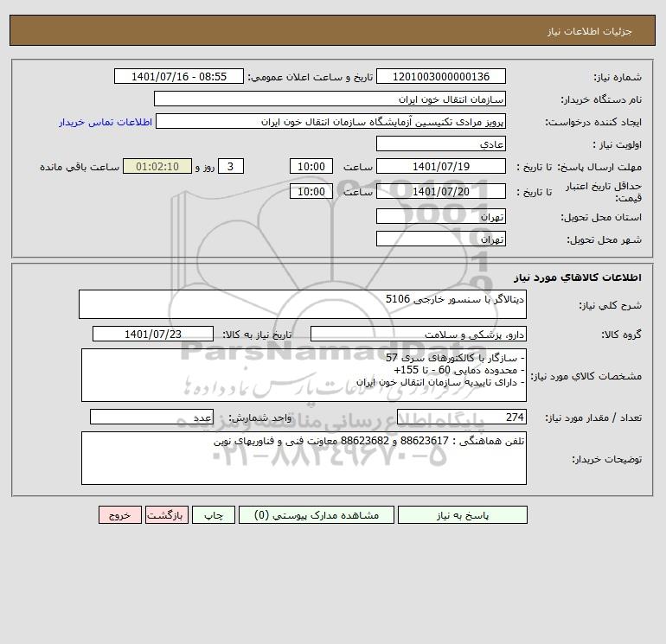
Task: Click the quantity field showing 274
Action: [x=462, y=417]
